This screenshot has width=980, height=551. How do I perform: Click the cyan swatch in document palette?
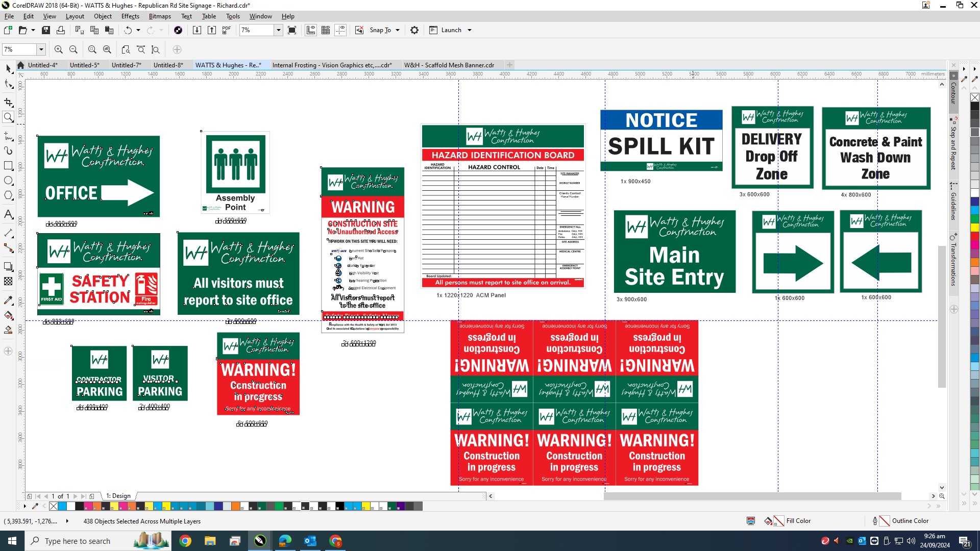pyautogui.click(x=62, y=506)
